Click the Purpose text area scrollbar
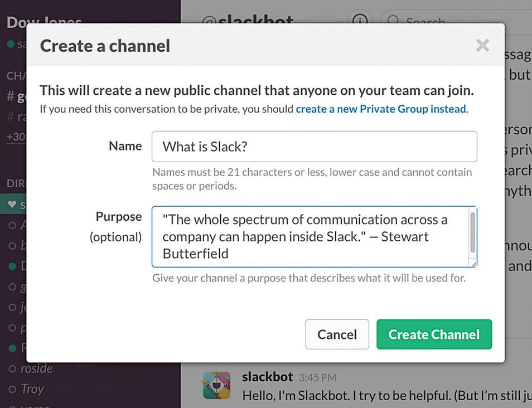Screen dimensions: 532x408 tap(472, 232)
